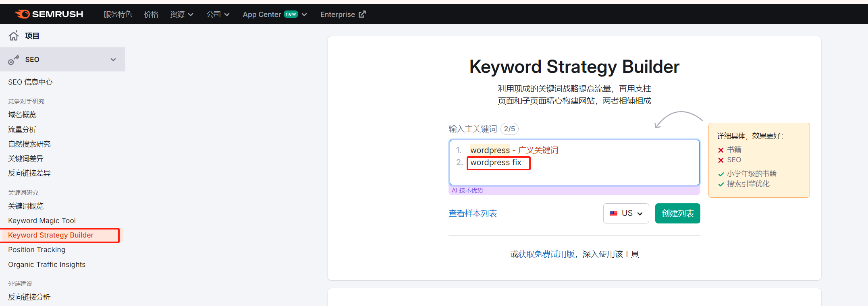Open the US country selector
Viewport: 868px width, 306px height.
[x=626, y=213]
